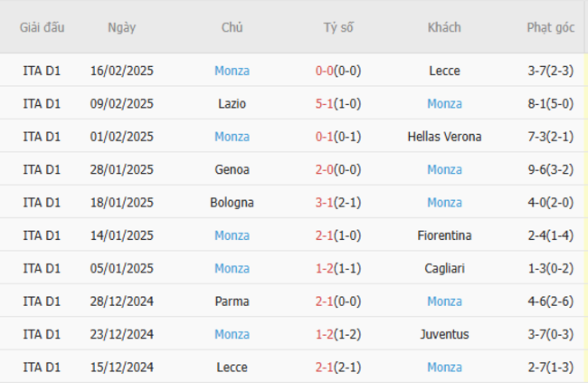The image size is (588, 383).
Task: Select the Juventus team name
Action: [444, 334]
